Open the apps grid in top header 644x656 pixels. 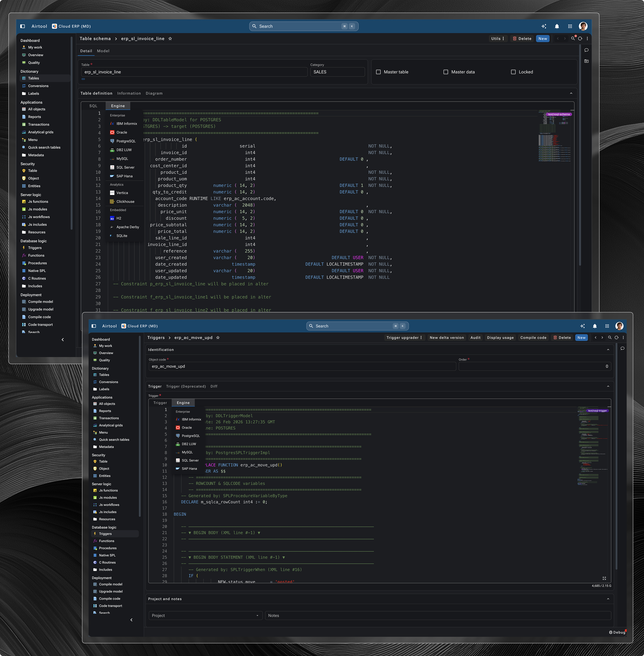(x=570, y=26)
